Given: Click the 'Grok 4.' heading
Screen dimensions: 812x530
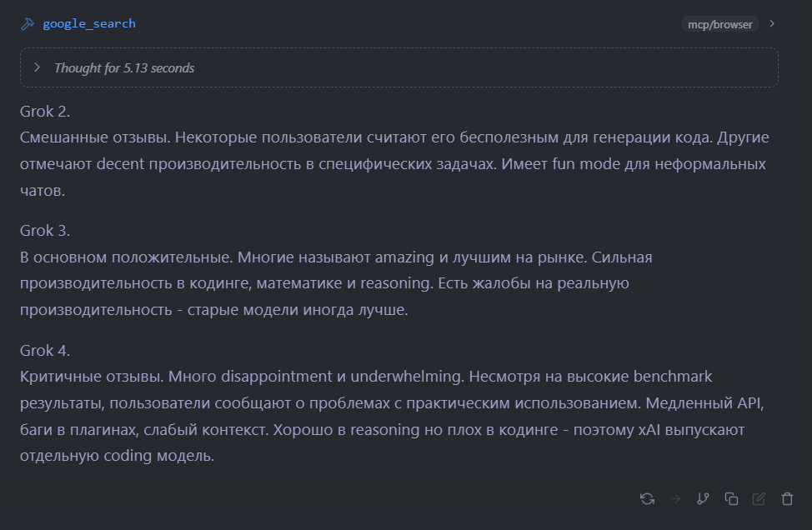Looking at the screenshot, I should [45, 350].
